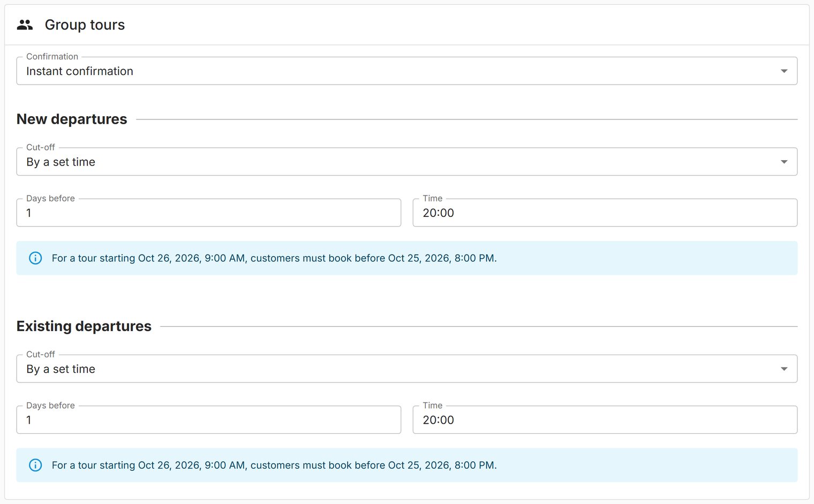814x504 pixels.
Task: Open the New departures Cut-off dropdown
Action: 406,162
